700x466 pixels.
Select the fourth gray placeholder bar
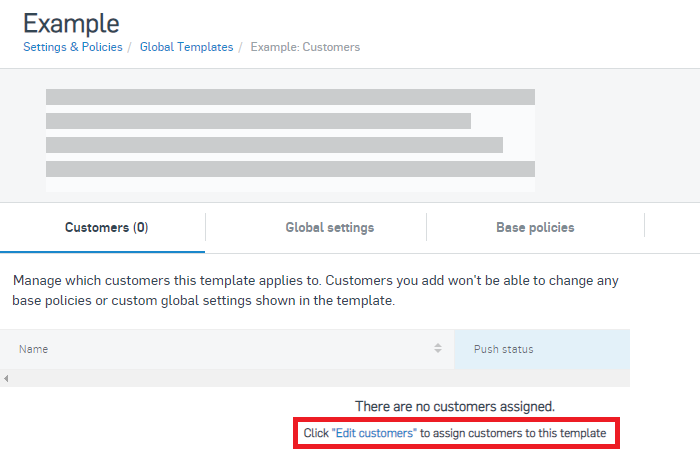290,169
